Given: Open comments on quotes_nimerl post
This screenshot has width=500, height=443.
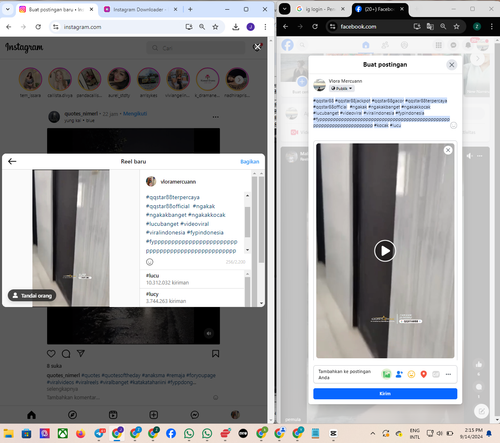Looking at the screenshot, I should tap(66, 354).
